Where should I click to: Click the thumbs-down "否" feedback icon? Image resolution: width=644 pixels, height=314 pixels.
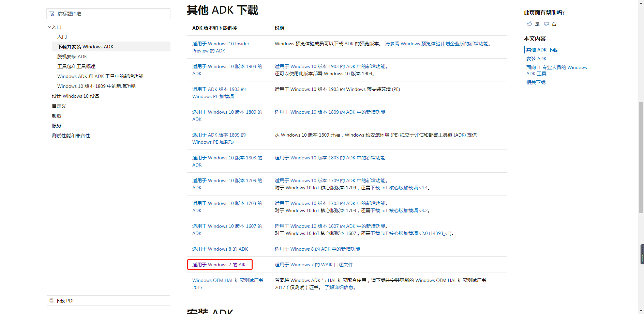click(x=546, y=24)
